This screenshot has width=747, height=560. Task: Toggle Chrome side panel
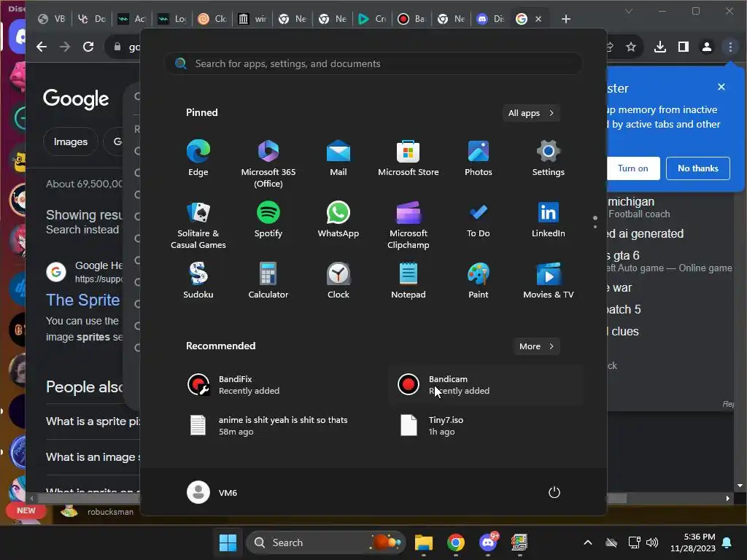(683, 47)
